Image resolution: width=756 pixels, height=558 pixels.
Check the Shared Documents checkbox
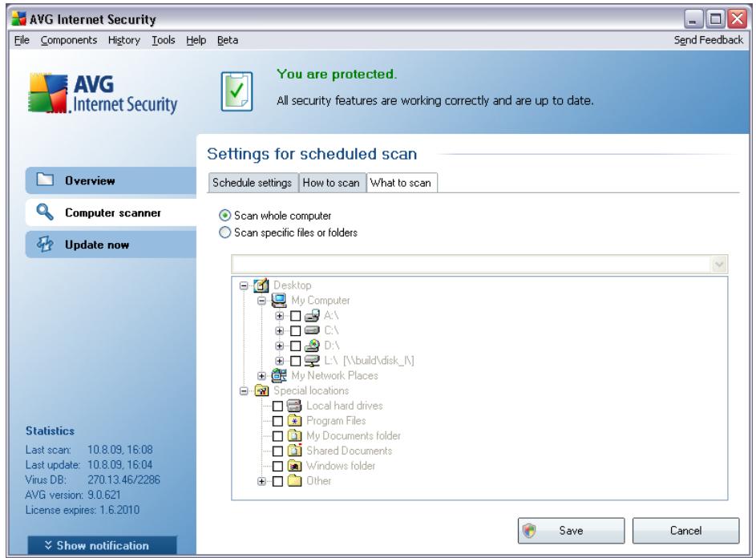pos(277,451)
